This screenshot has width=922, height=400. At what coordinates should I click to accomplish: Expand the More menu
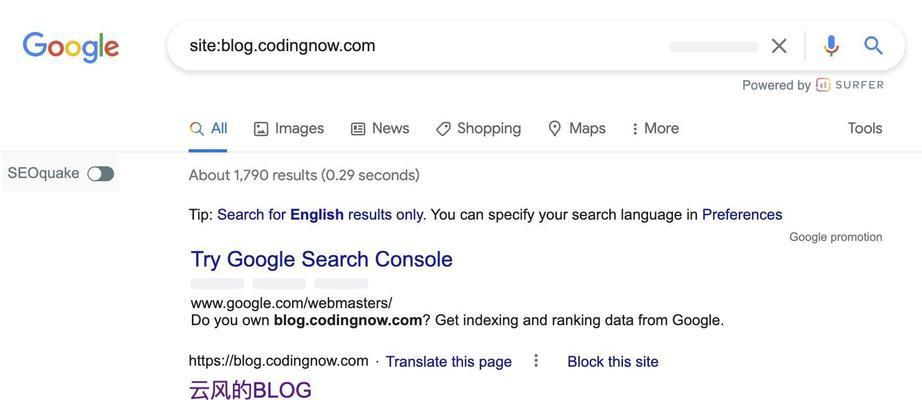(655, 128)
